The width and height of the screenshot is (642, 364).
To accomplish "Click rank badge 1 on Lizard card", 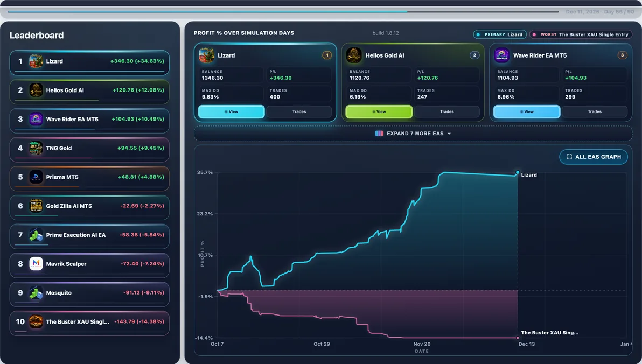I will [x=327, y=55].
